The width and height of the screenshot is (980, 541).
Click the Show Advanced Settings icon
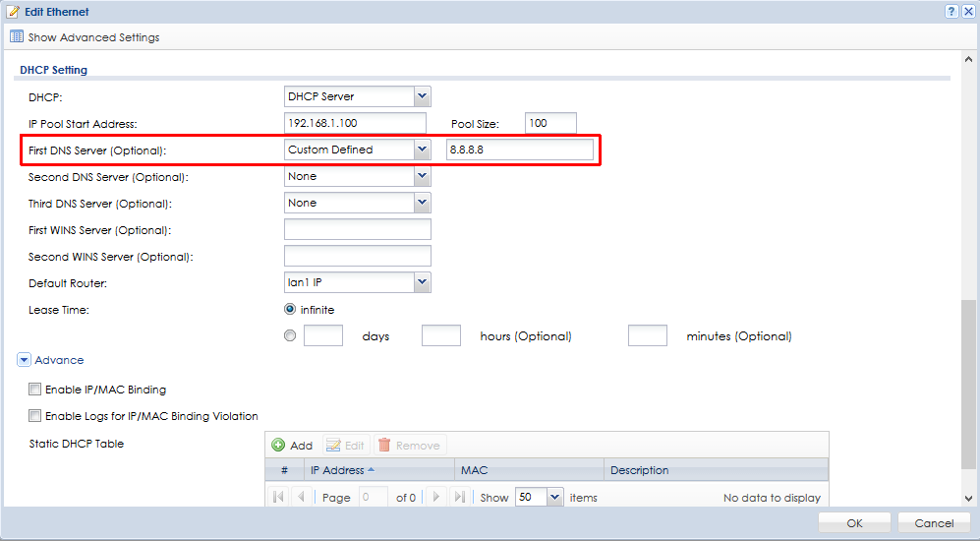pos(17,37)
